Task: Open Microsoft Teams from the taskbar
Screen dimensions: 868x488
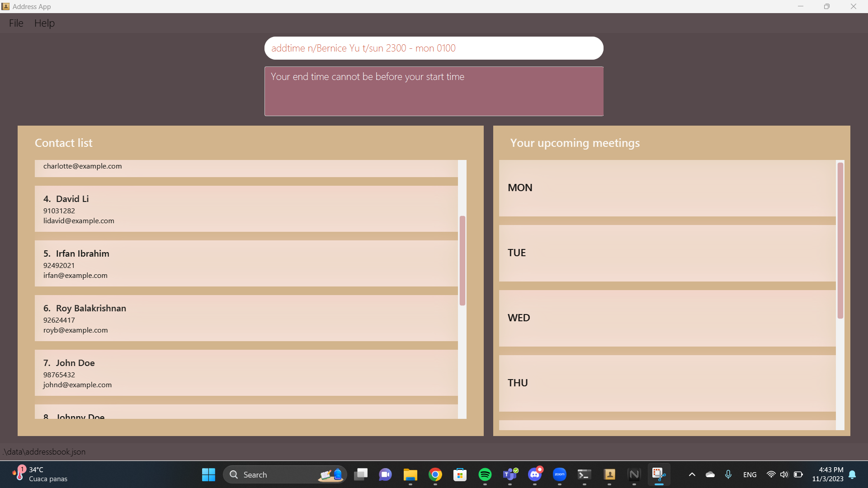Action: click(510, 474)
